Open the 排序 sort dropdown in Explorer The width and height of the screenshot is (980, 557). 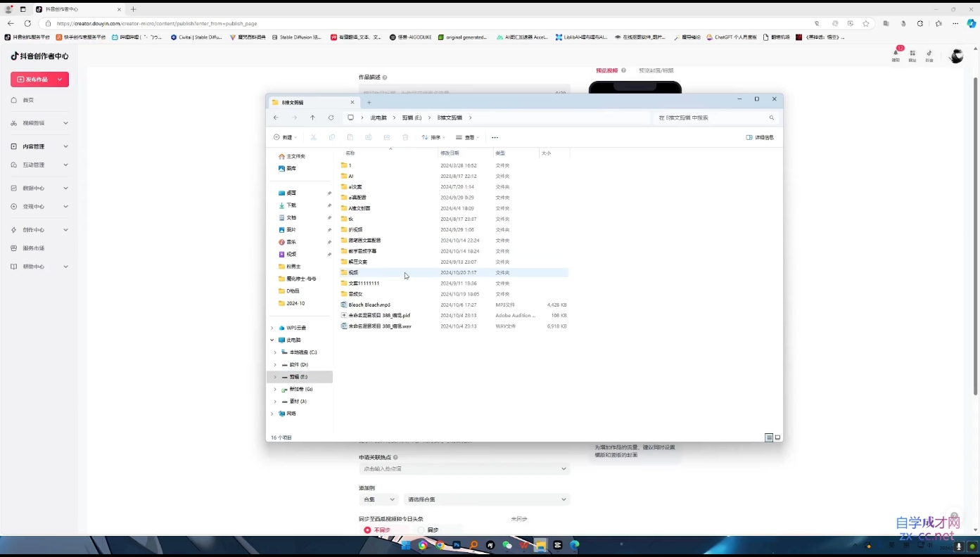pyautogui.click(x=433, y=137)
